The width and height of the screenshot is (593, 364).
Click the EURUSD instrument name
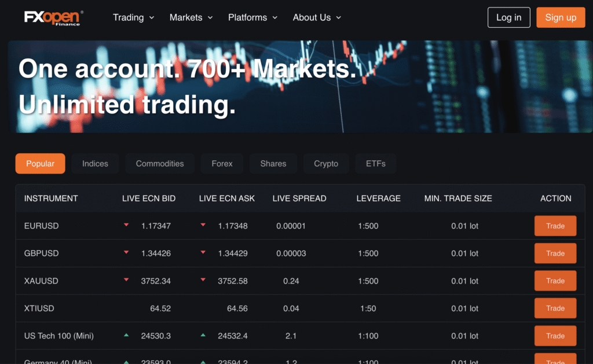pyautogui.click(x=42, y=226)
